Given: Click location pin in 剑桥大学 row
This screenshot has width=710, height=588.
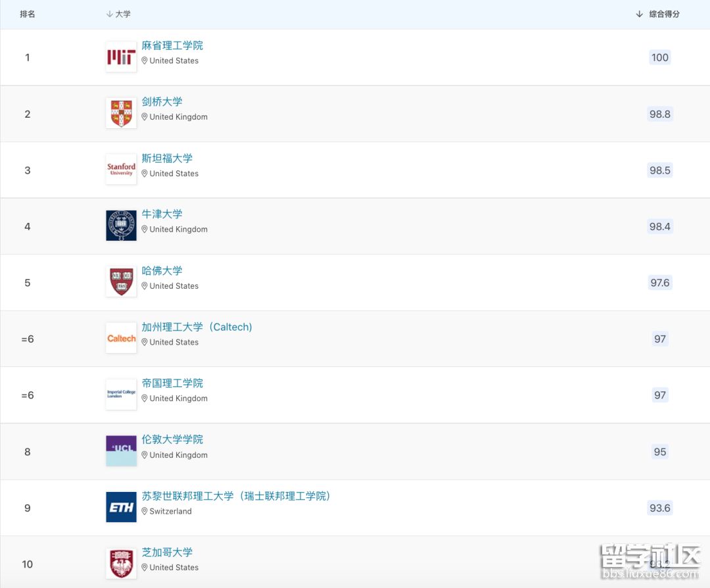Looking at the screenshot, I should [145, 117].
